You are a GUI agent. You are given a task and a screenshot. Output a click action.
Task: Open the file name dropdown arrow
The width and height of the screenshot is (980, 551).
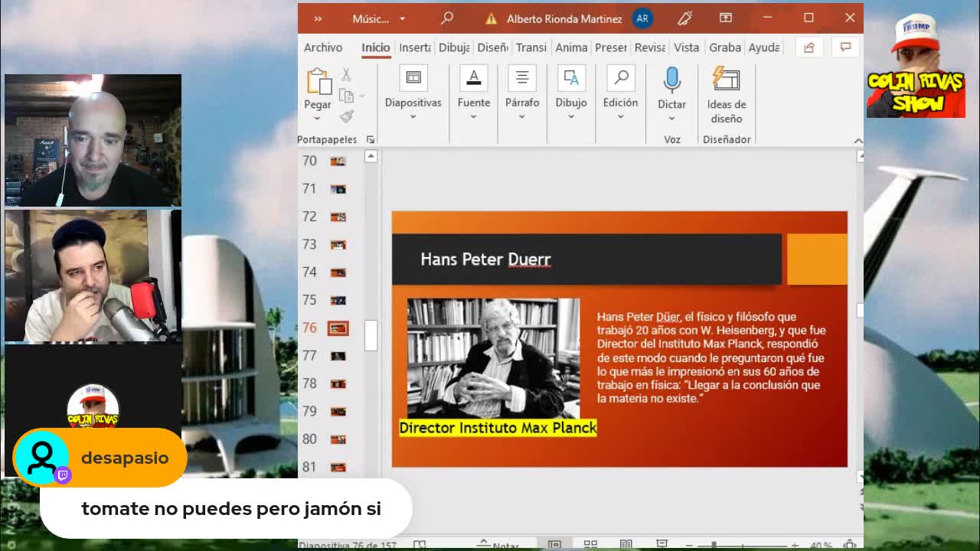click(402, 19)
